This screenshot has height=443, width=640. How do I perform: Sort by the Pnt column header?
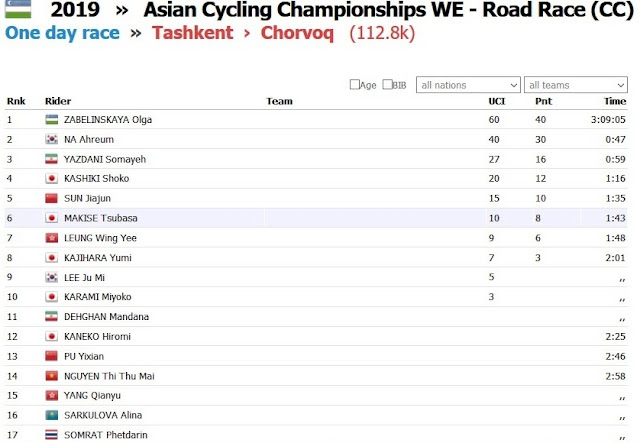coord(543,101)
